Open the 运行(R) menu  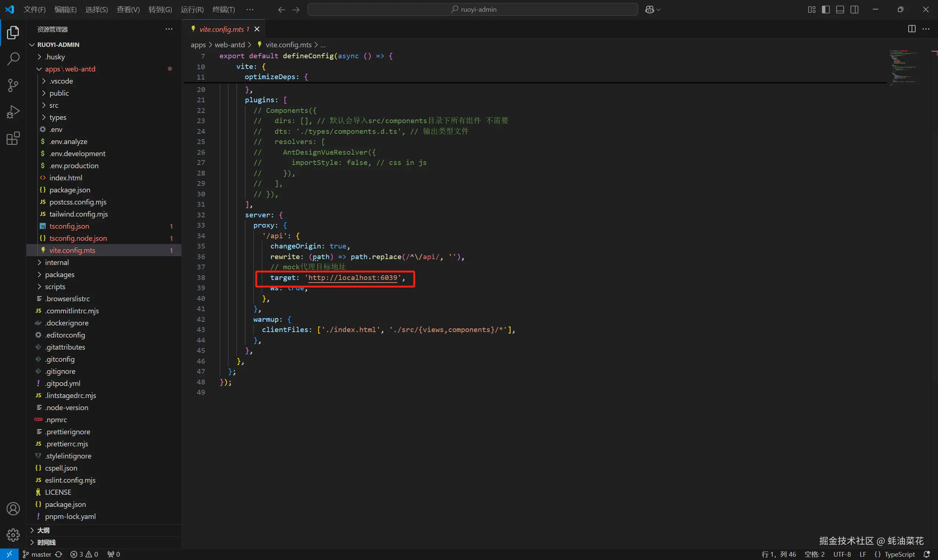pyautogui.click(x=192, y=10)
